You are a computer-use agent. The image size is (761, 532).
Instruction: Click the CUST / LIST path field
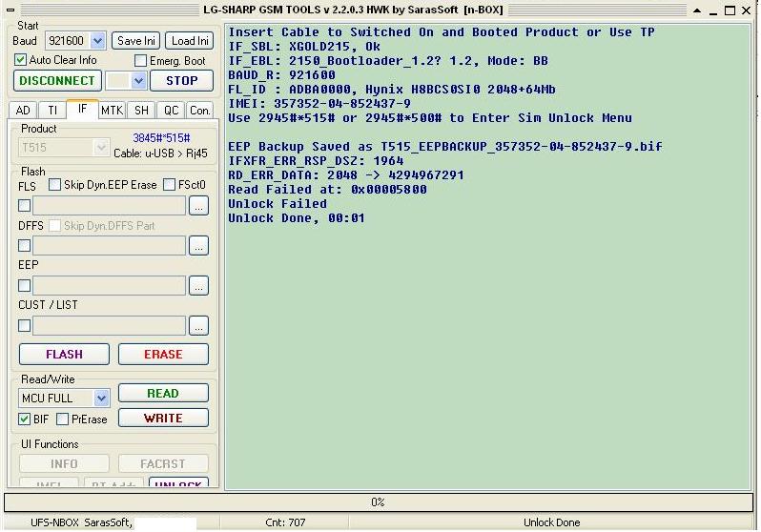point(110,325)
